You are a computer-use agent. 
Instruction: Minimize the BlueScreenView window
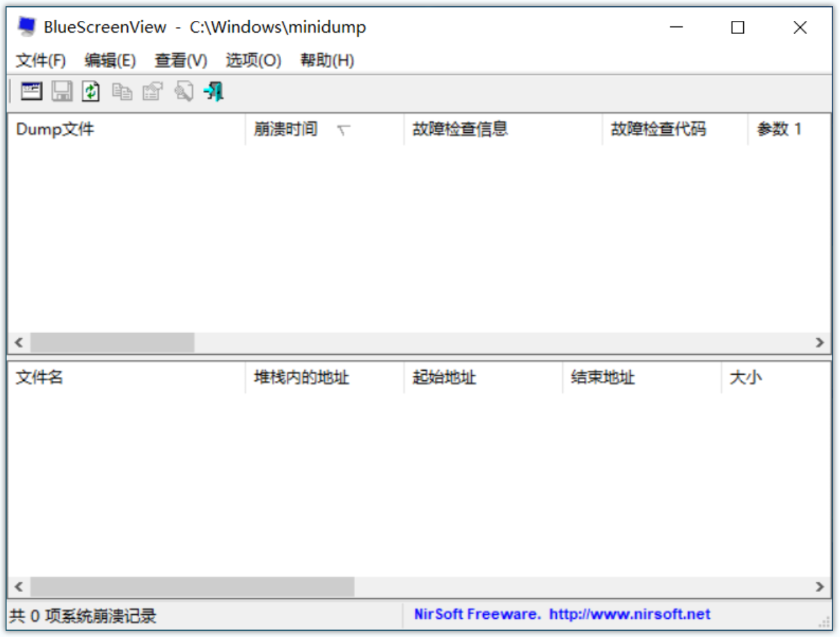coord(676,28)
